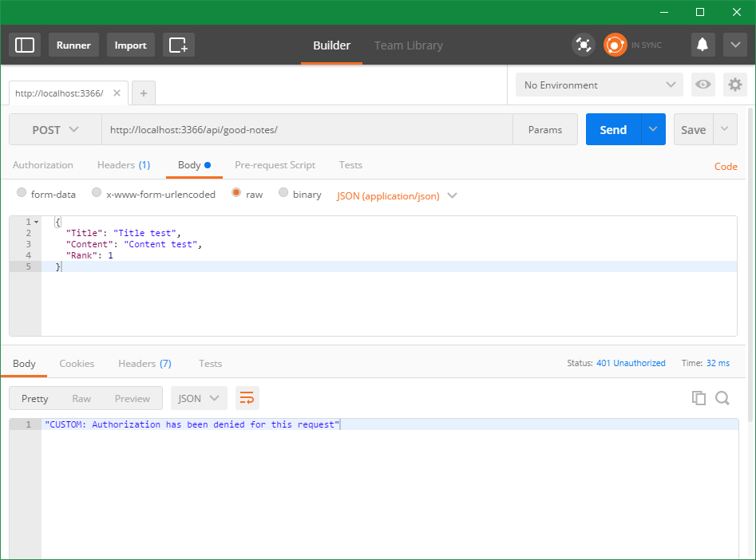
Task: Click the interceptor satellite icon
Action: point(584,45)
